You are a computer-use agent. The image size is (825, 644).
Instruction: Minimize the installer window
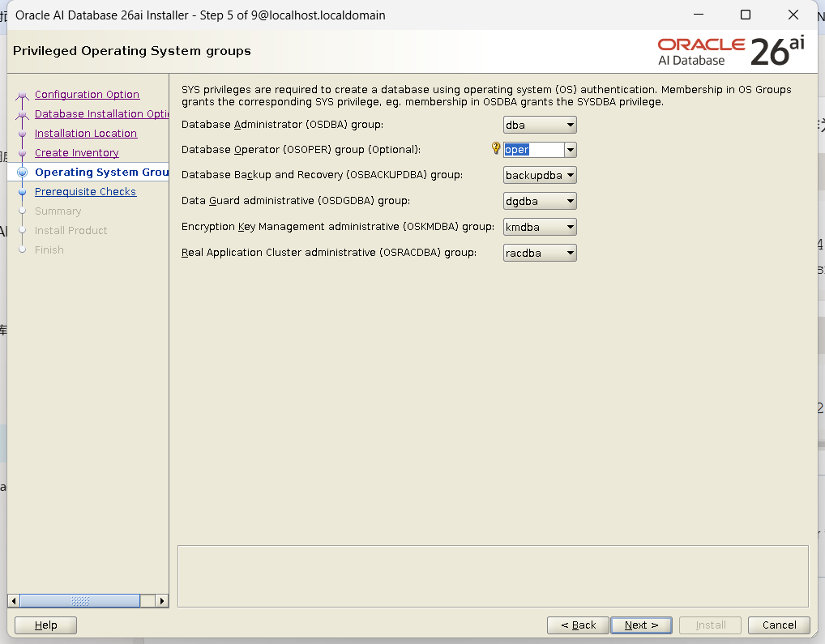[699, 15]
